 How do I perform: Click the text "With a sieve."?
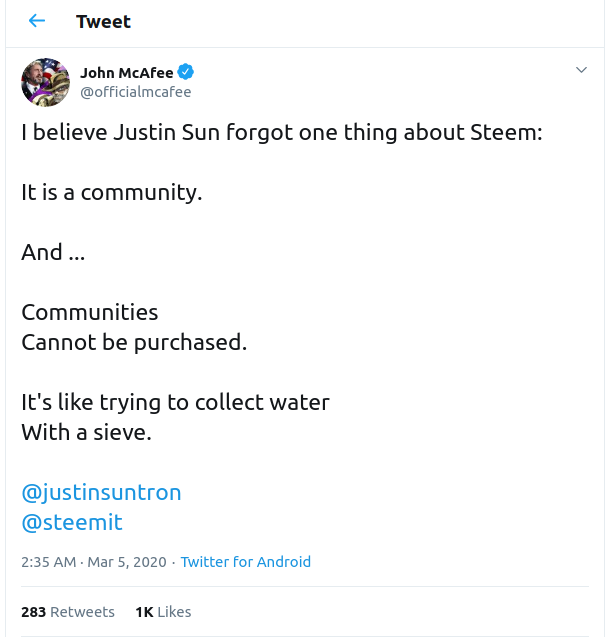tap(86, 432)
